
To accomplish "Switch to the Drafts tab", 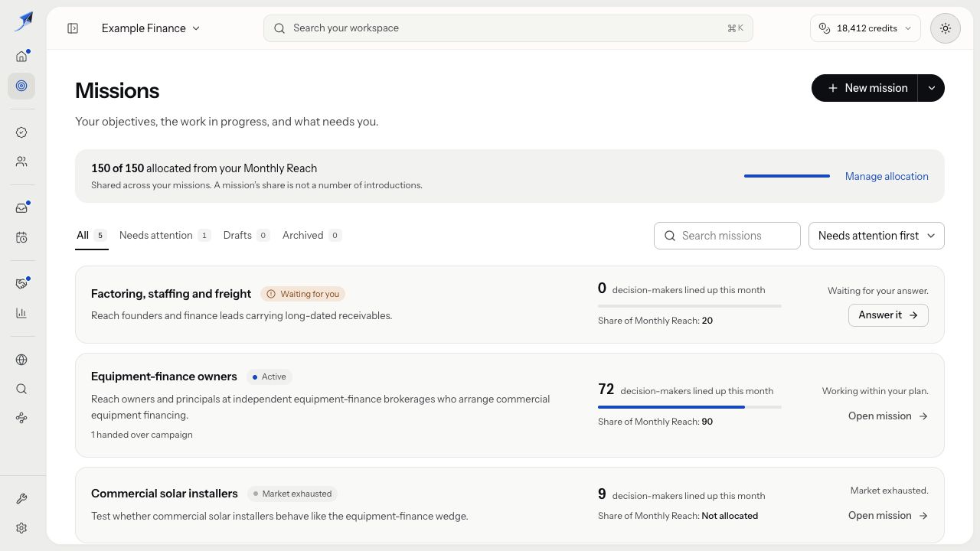I will coord(246,236).
